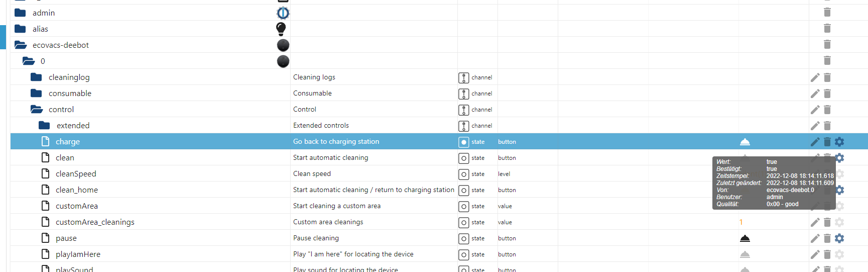Delete the pause state via trash icon

[x=827, y=238]
